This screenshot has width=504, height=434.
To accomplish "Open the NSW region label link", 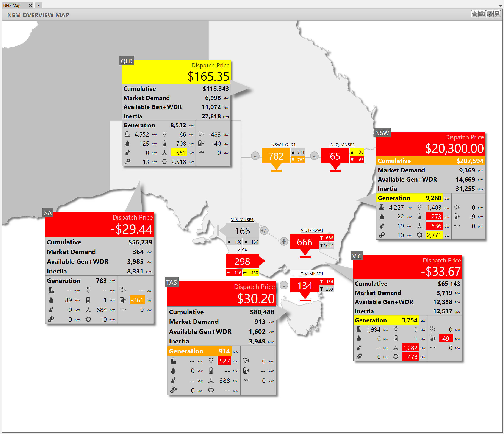I will point(382,133).
